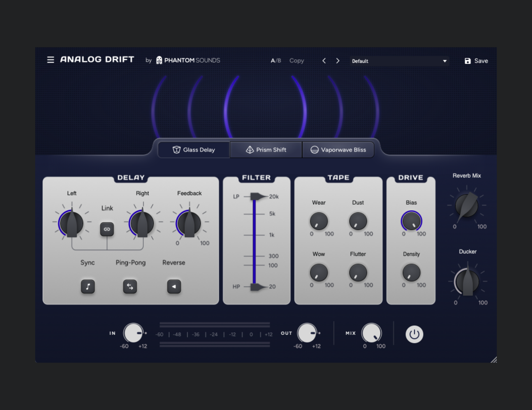Switch to Vaporwave Bliss tab

point(338,150)
